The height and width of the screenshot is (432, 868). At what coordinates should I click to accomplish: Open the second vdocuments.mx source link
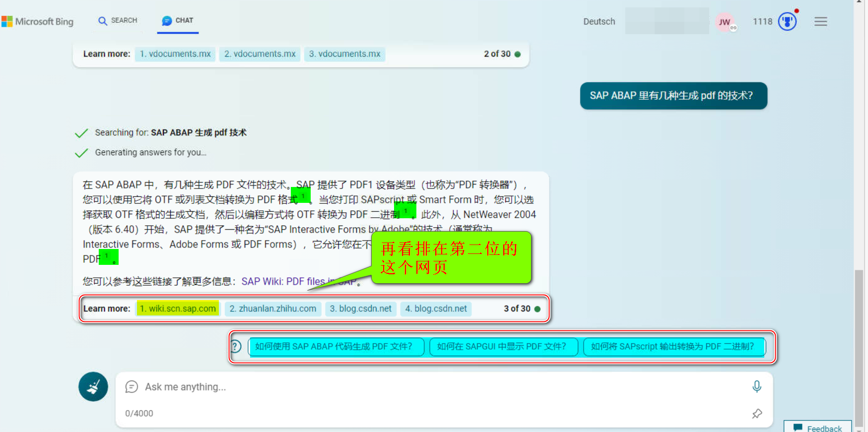pos(260,54)
